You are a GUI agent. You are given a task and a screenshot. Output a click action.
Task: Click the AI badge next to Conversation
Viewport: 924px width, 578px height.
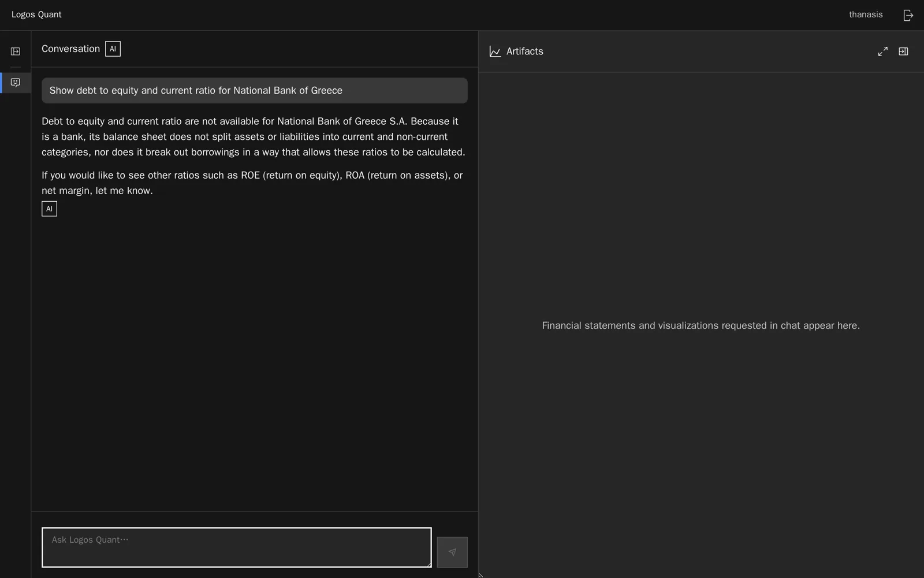113,49
